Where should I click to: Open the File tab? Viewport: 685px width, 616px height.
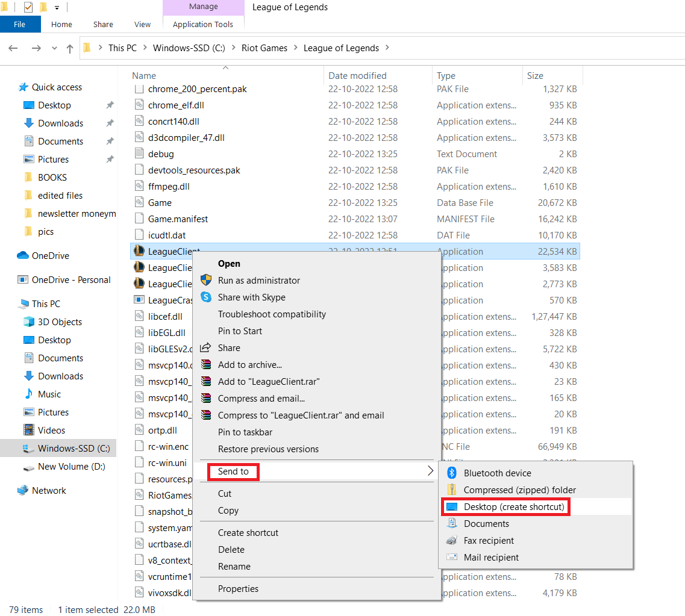20,25
